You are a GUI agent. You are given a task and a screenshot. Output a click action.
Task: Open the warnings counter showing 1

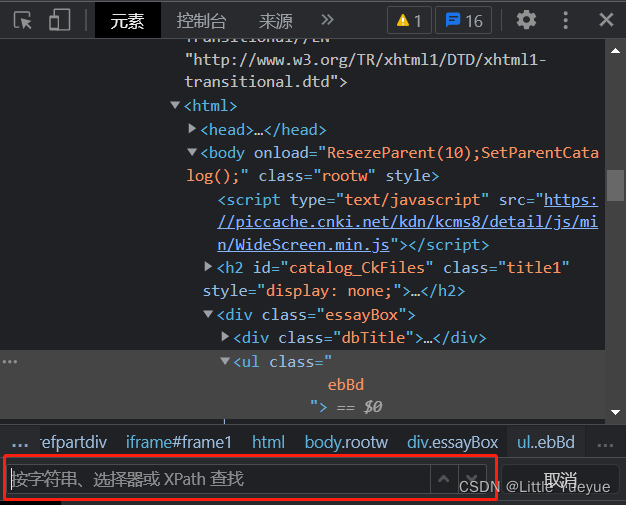[x=409, y=20]
